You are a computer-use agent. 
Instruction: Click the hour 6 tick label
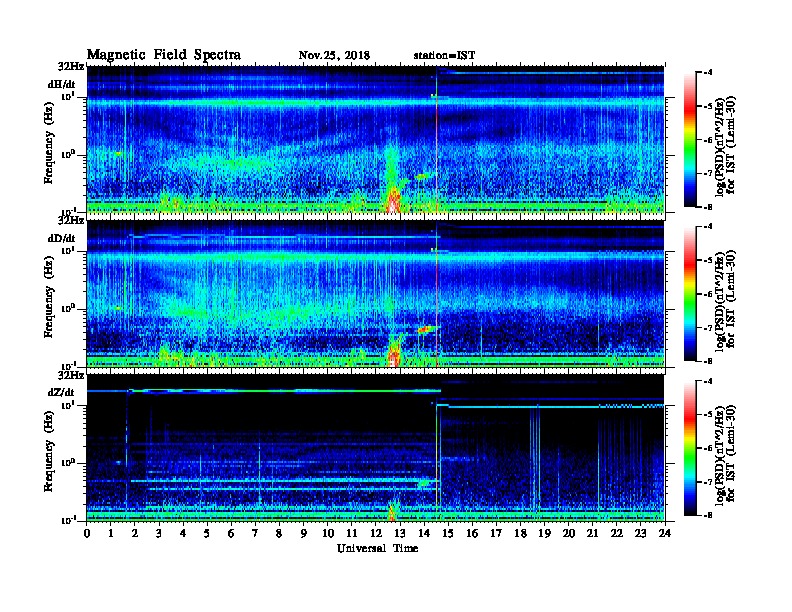tap(231, 534)
